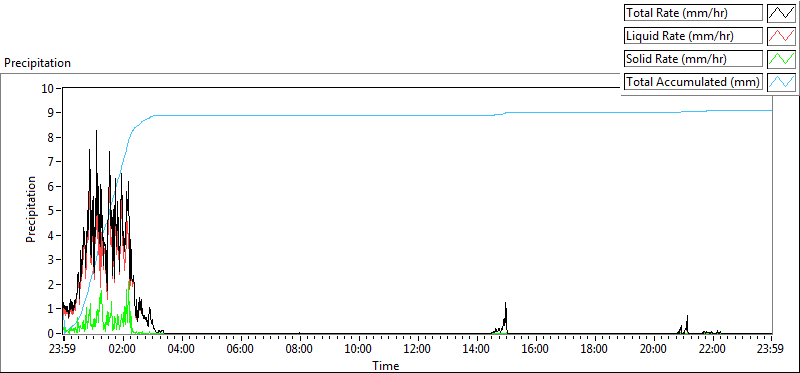Click the y-axis value 9
The image size is (800, 373).
tap(51, 113)
